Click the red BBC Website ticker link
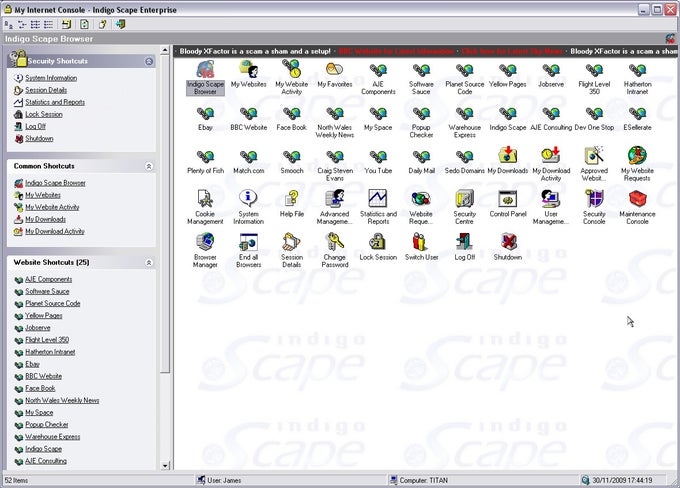 (396, 51)
